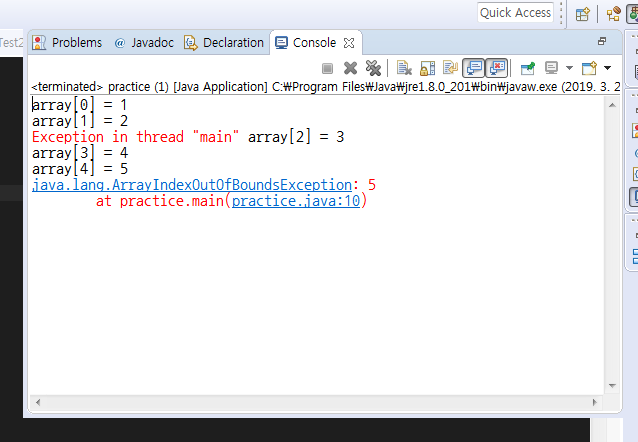Click the horizontal scrollbar left arrow
Image resolution: width=638 pixels, height=442 pixels.
(38, 403)
